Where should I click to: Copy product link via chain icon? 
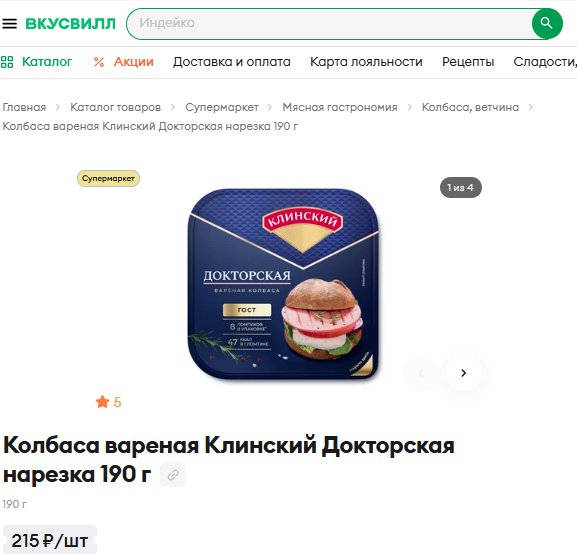(x=173, y=475)
